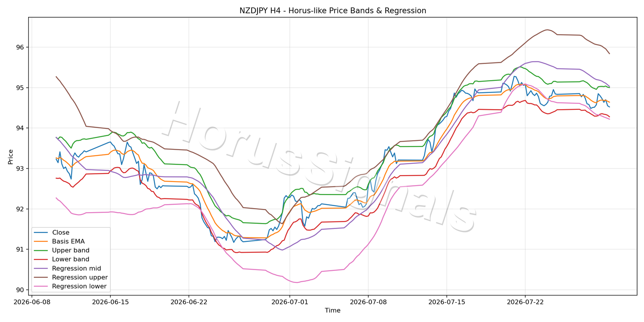
Task: Click the y-axis tick label '94'
Action: click(21, 128)
